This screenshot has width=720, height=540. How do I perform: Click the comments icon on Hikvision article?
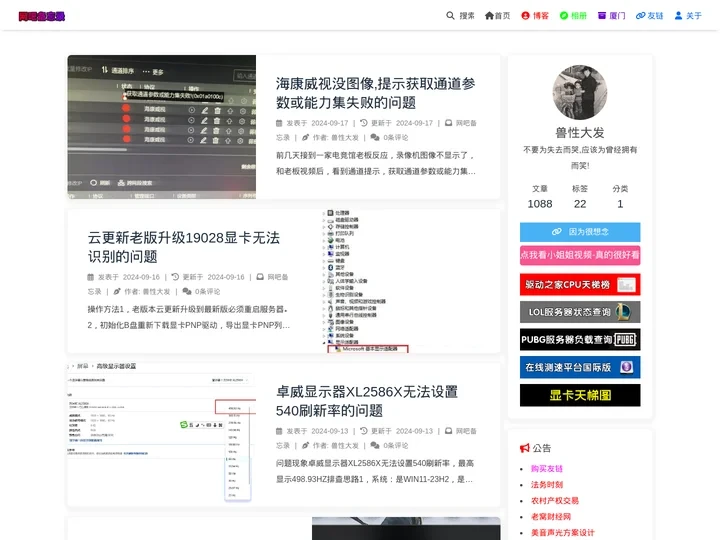tap(375, 137)
